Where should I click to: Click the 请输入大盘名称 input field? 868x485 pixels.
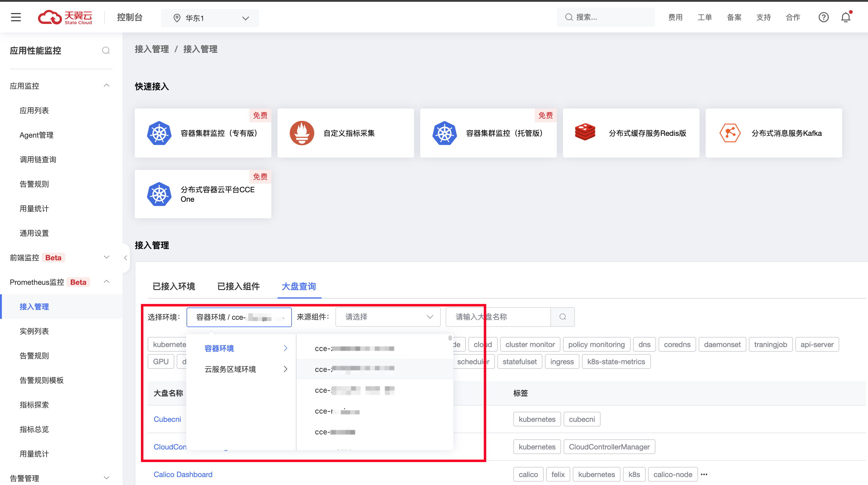[498, 317]
